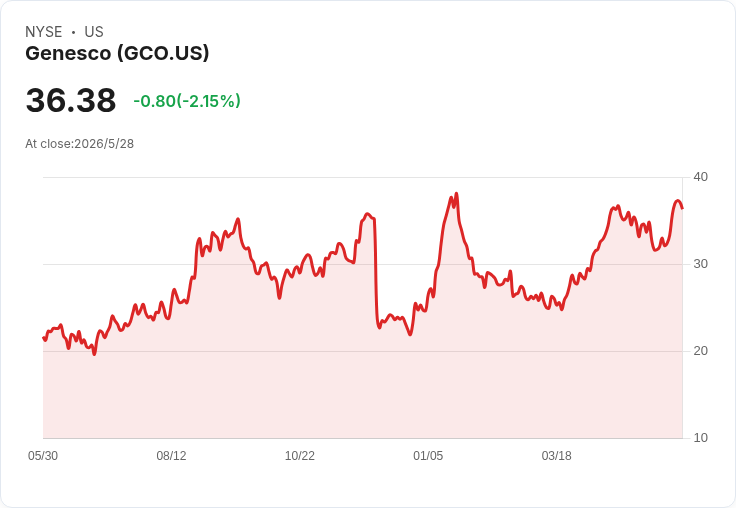Click the 10 y-axis price label
Image resolution: width=736 pixels, height=508 pixels.
click(x=700, y=438)
